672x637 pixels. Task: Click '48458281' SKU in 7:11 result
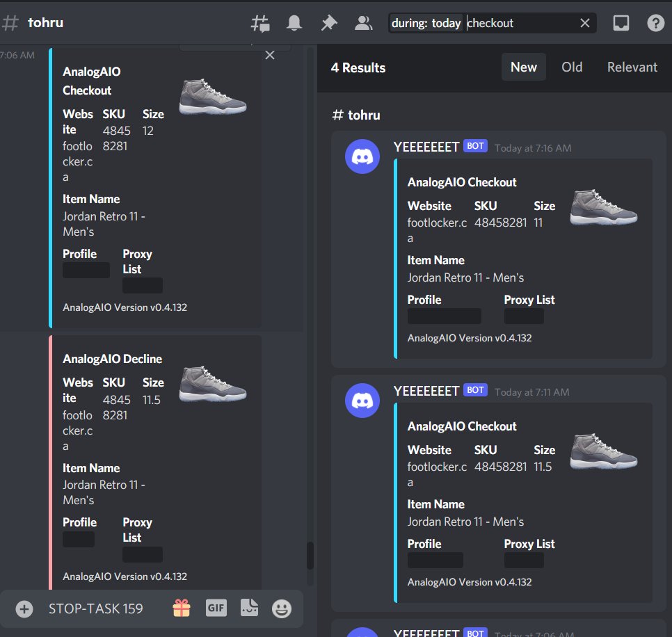click(x=500, y=467)
